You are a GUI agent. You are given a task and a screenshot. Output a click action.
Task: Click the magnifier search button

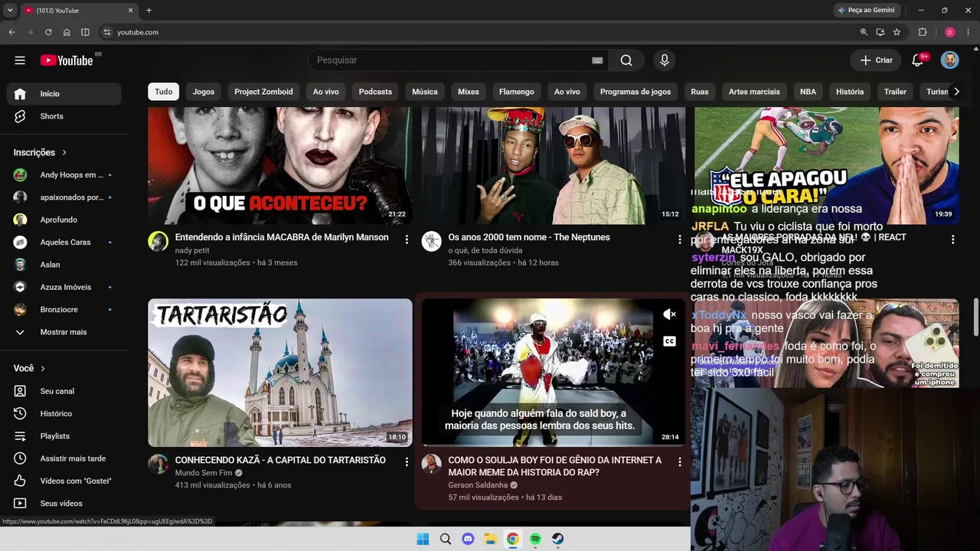[626, 60]
